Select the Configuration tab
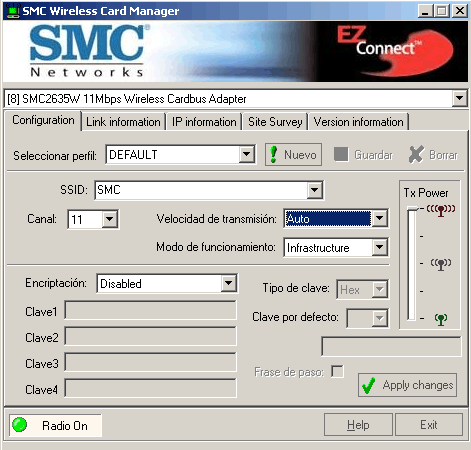 (43, 120)
